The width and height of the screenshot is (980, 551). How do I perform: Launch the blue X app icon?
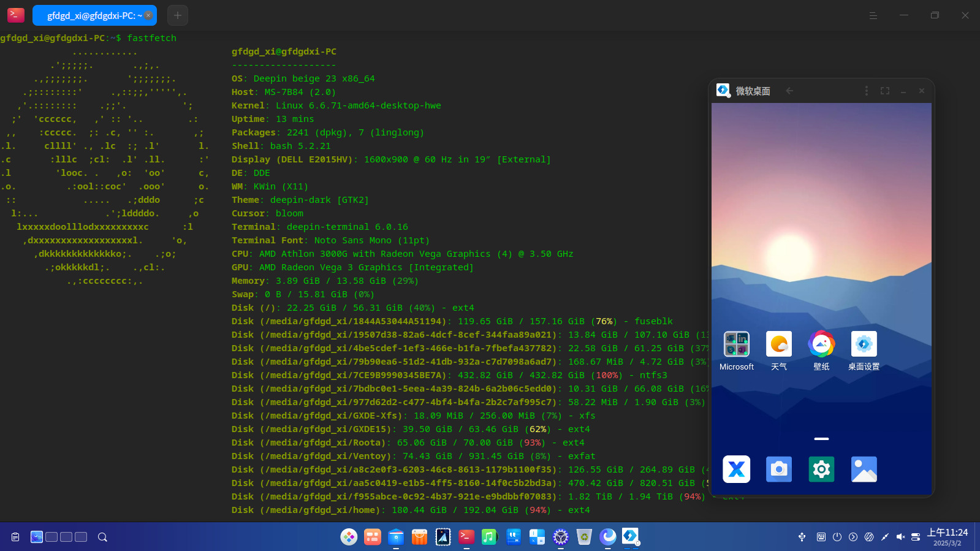pos(737,469)
